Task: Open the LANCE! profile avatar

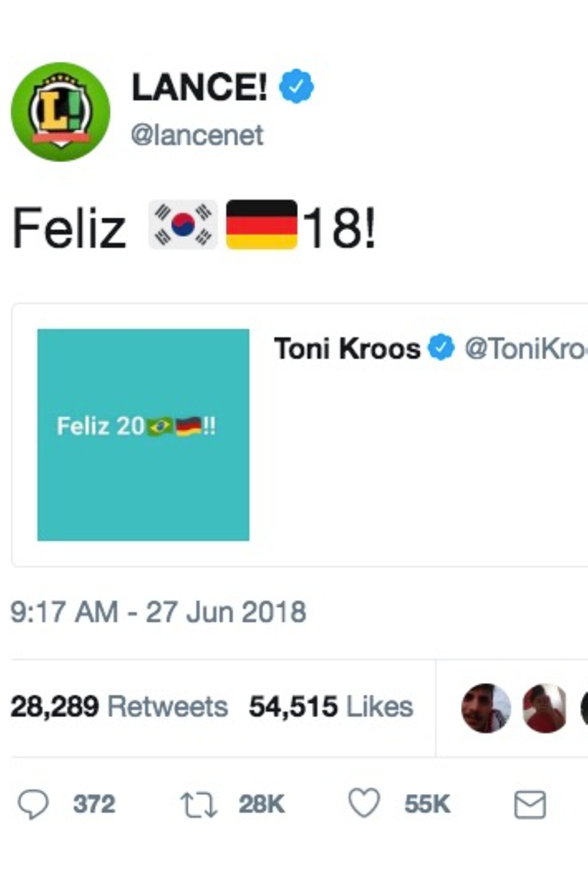Action: point(61,112)
